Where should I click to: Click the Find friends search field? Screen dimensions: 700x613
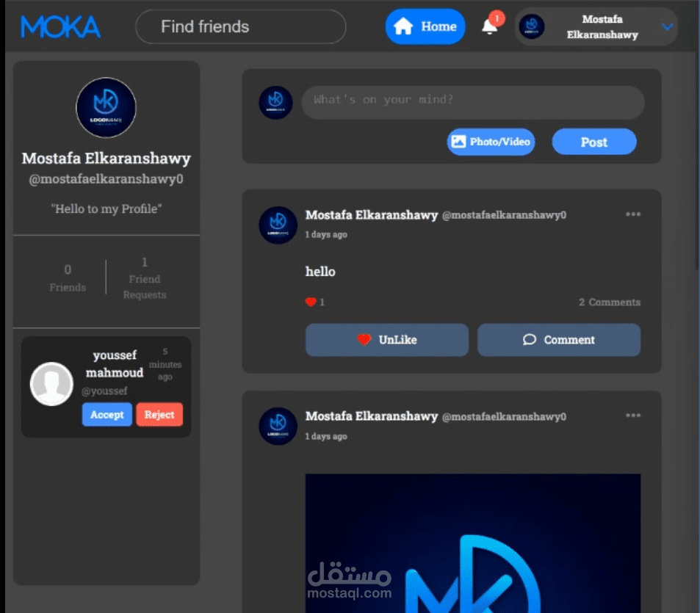point(241,26)
